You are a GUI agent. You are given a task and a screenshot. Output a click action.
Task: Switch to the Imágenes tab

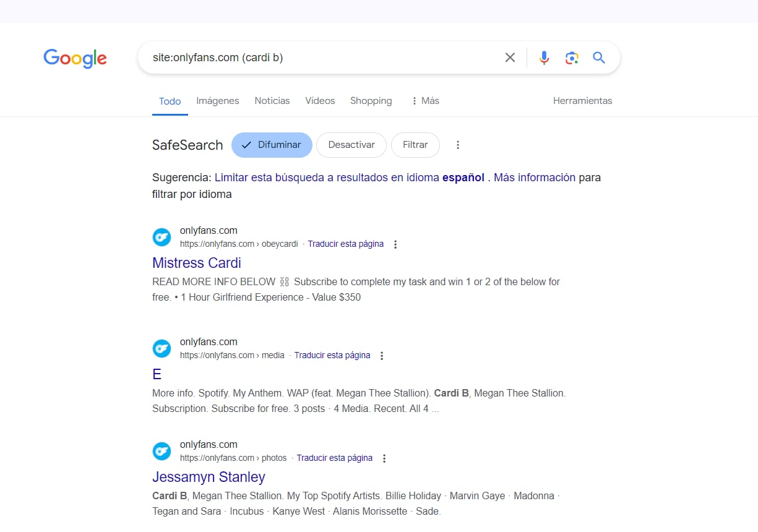click(x=217, y=101)
